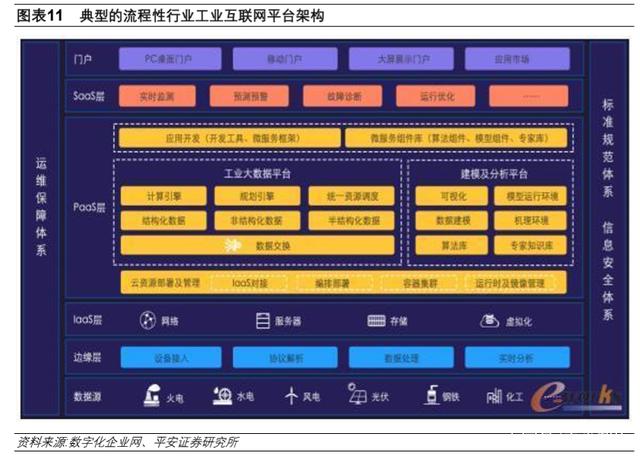Select the 可视化 block
Screen dimensions: 640x456
tap(451, 196)
